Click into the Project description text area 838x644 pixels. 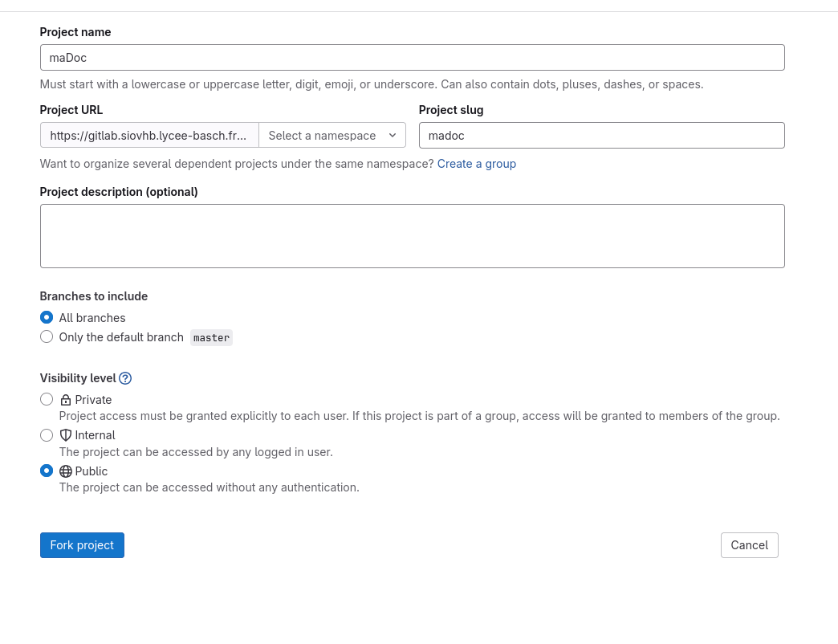pyautogui.click(x=412, y=236)
